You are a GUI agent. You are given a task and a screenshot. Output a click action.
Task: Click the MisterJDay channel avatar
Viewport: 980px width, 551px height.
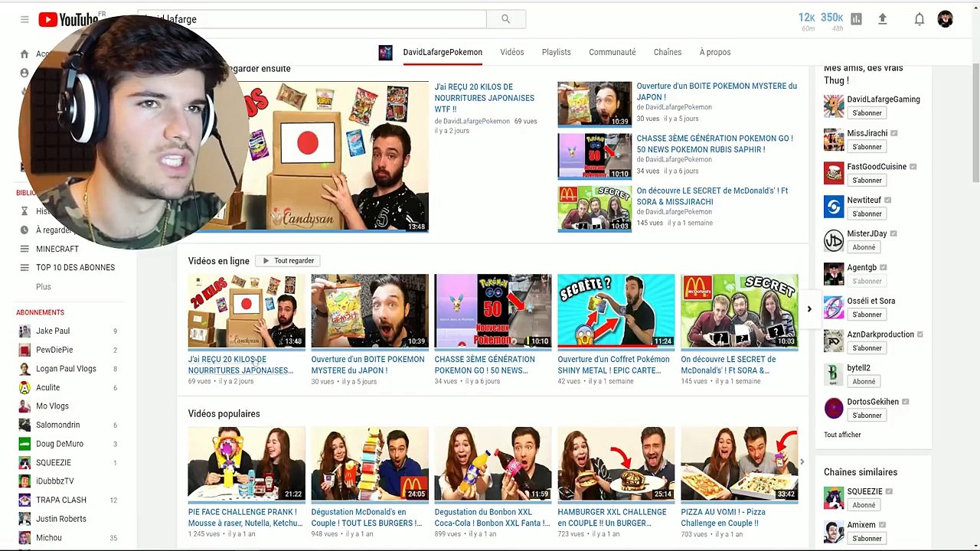tap(834, 240)
